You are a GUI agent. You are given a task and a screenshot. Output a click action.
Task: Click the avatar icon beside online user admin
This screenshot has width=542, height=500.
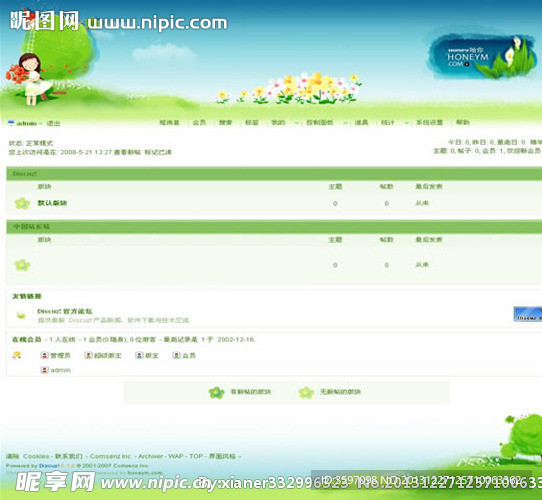44,370
